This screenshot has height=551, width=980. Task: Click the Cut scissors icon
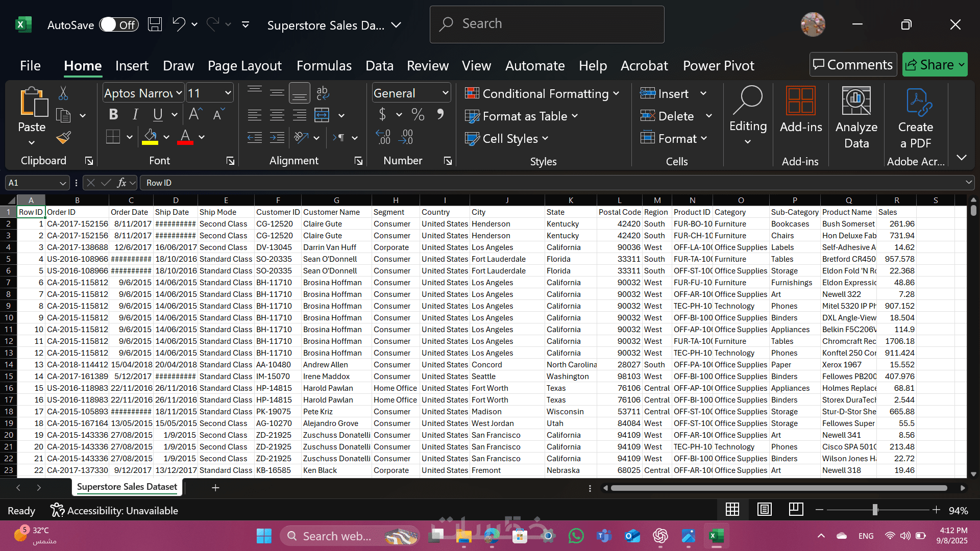pyautogui.click(x=63, y=93)
